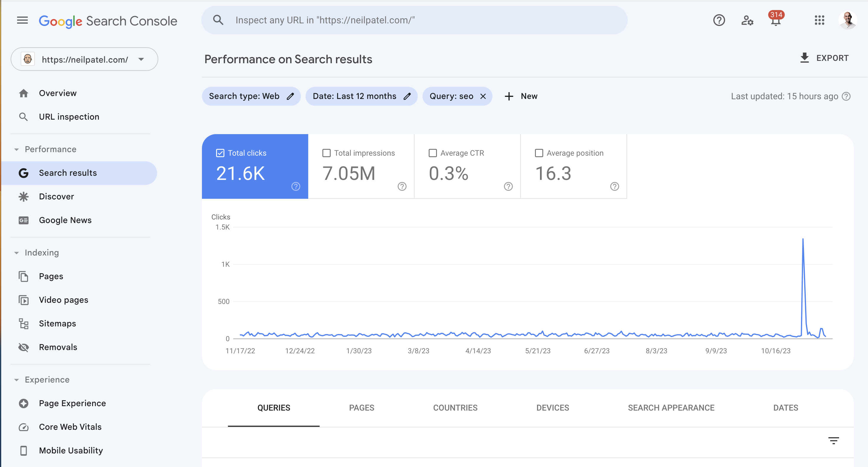Click the Google Search Console logo
Screen dimensions: 868x467
pyautogui.click(x=108, y=21)
